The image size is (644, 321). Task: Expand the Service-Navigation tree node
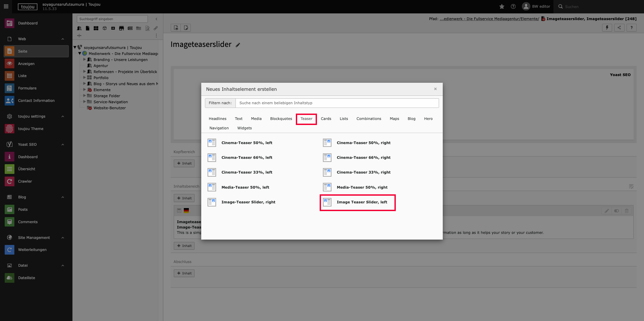pos(85,102)
